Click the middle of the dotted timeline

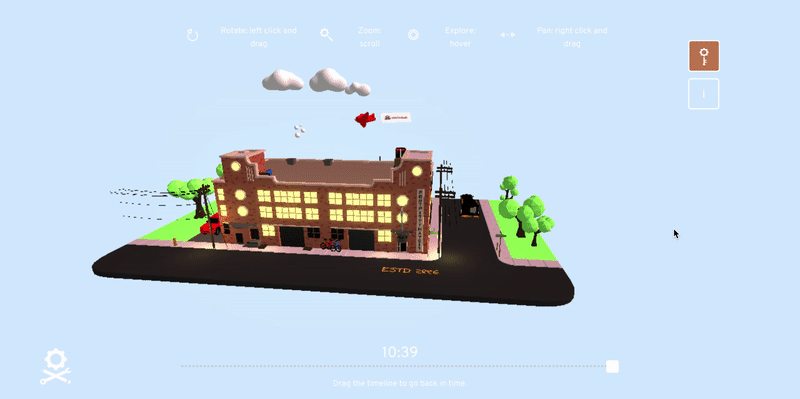tap(396, 366)
